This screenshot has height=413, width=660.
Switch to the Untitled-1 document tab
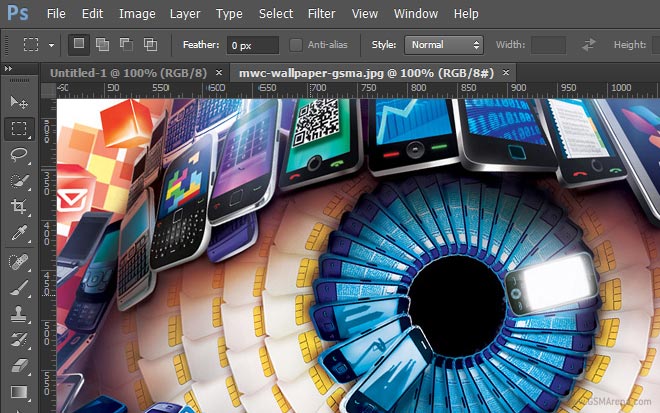128,73
